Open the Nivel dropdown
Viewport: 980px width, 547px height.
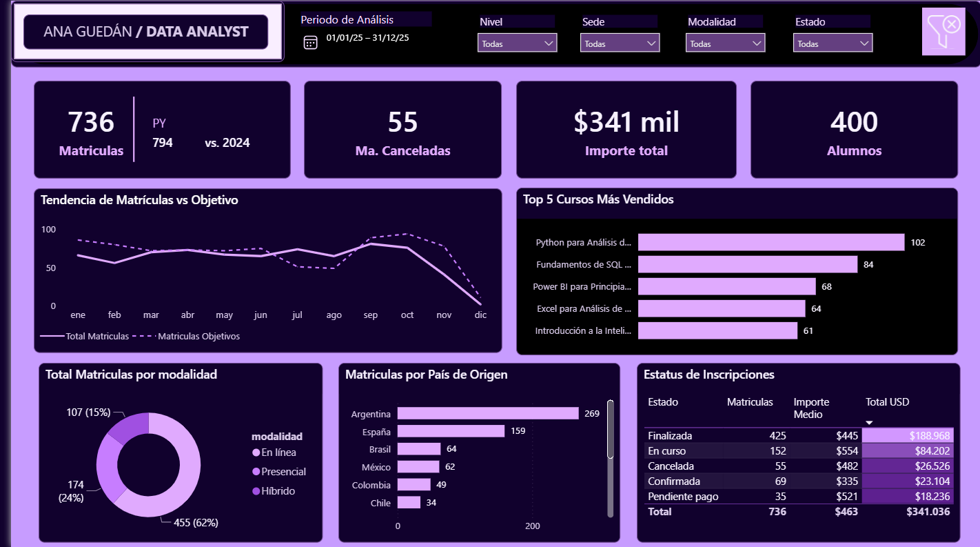518,43
